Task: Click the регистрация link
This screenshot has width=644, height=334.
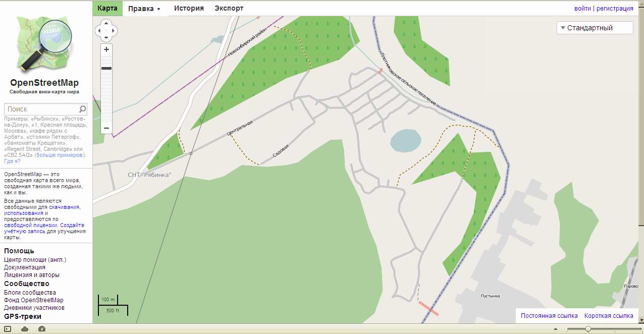Action: click(x=615, y=9)
